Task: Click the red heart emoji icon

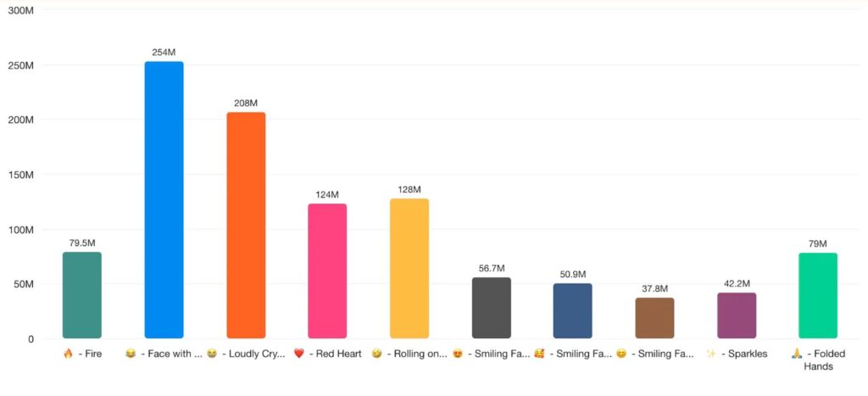Action: [x=299, y=354]
